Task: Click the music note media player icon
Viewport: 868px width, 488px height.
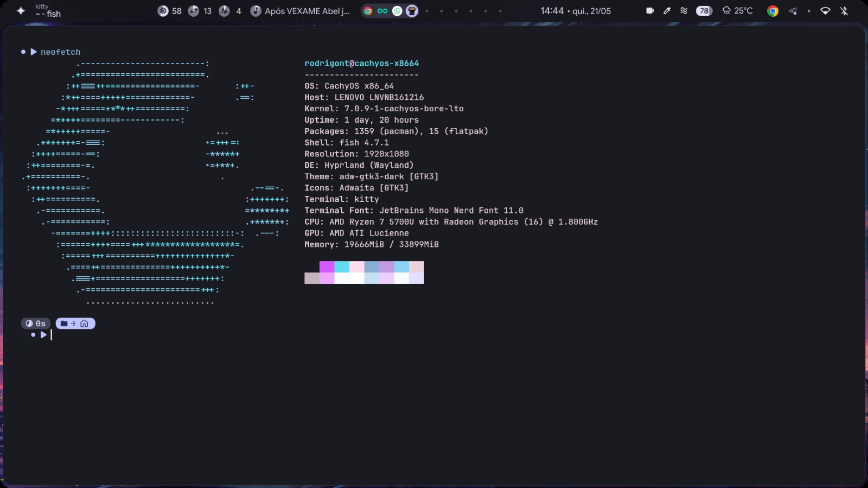Action: (x=256, y=11)
